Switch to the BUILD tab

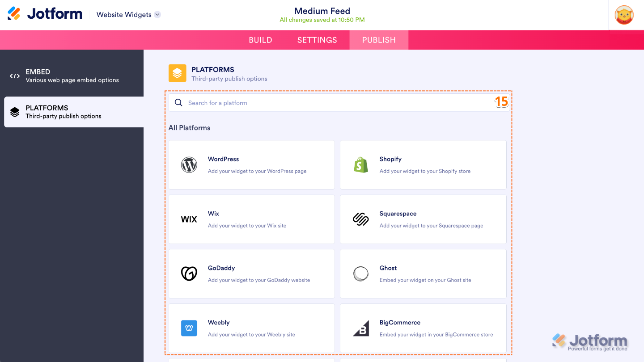(261, 40)
